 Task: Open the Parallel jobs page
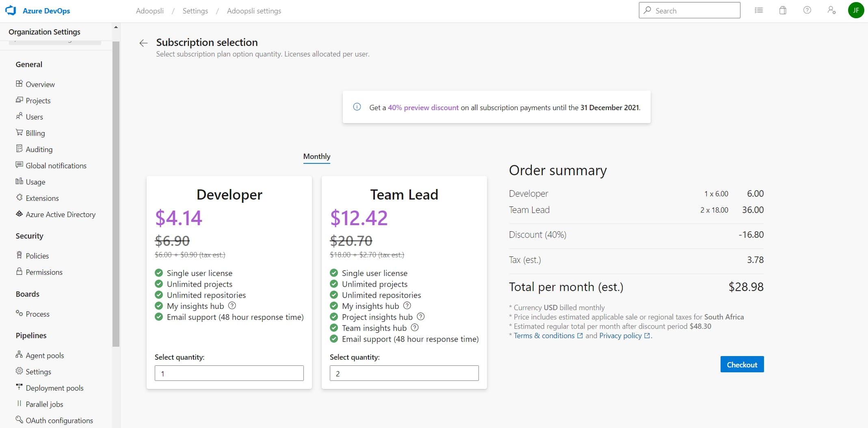click(45, 404)
